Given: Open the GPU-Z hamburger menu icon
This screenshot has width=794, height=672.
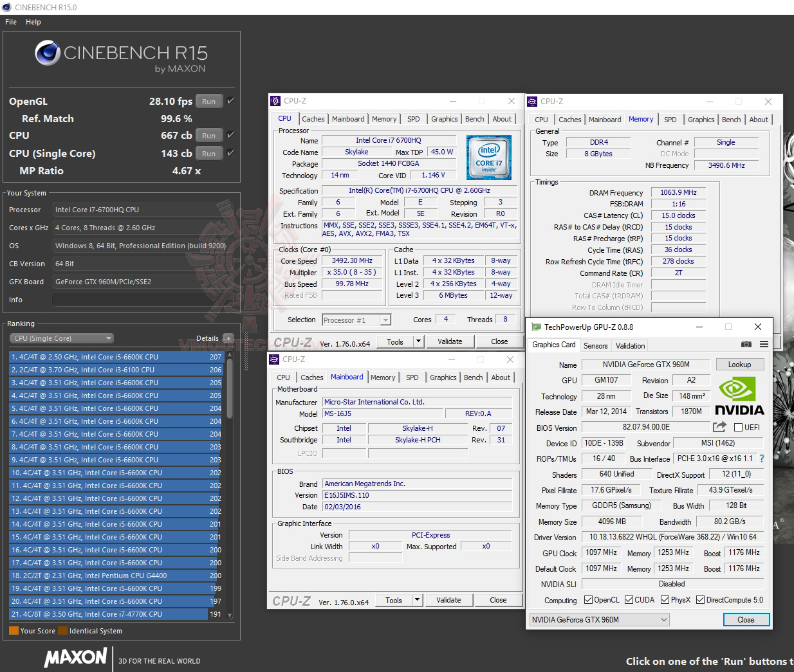Looking at the screenshot, I should point(764,345).
